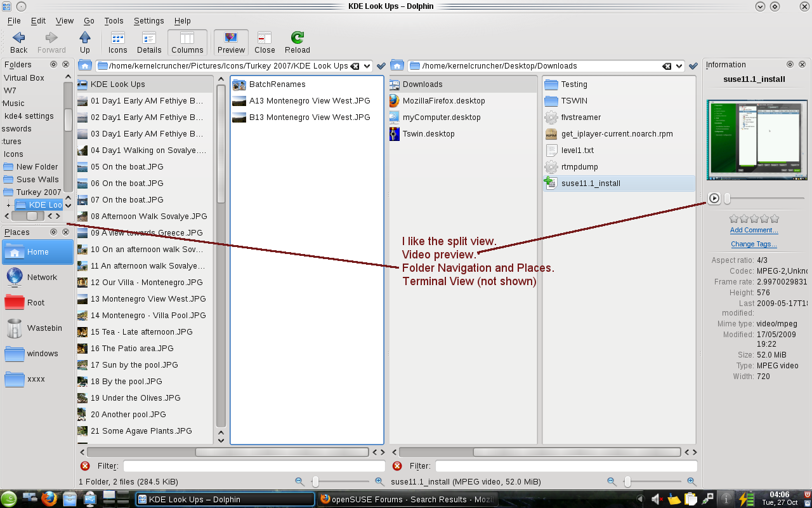Image resolution: width=812 pixels, height=508 pixels.
Task: Switch to openSUSE Forums taskbar window
Action: click(407, 499)
